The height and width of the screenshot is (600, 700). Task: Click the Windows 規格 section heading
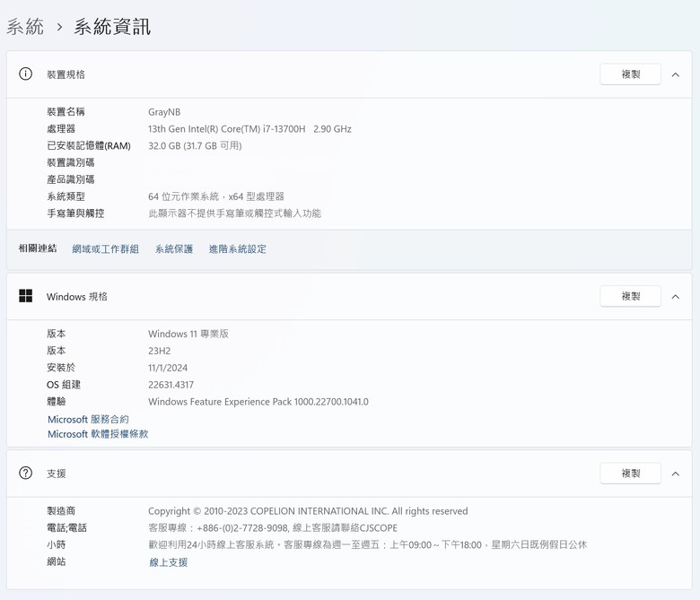click(x=77, y=297)
